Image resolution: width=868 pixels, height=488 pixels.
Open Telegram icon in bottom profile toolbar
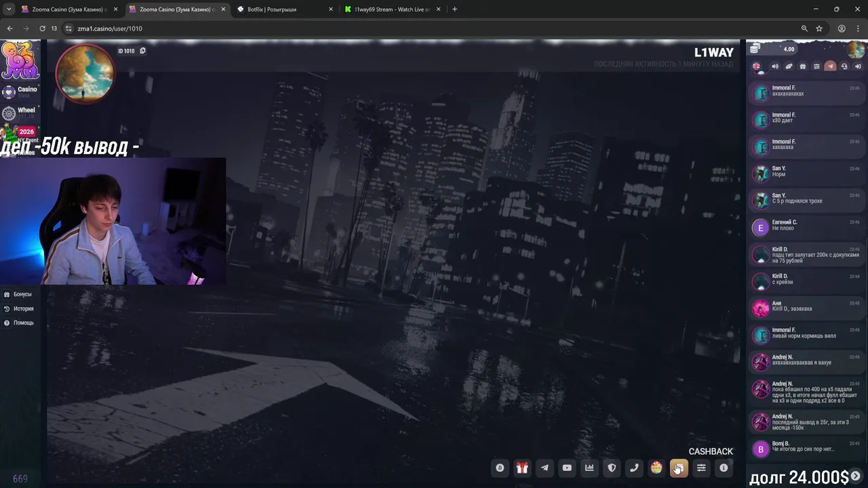click(x=545, y=468)
